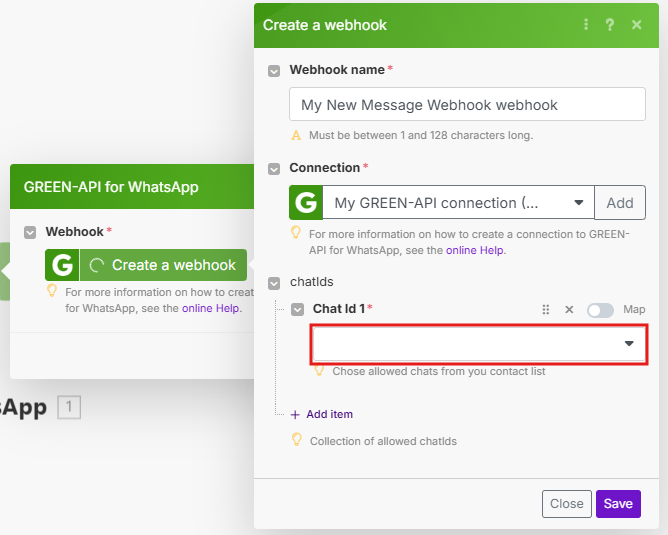This screenshot has height=535, width=668.
Task: Open the more options menu in dialog header
Action: click(x=586, y=25)
